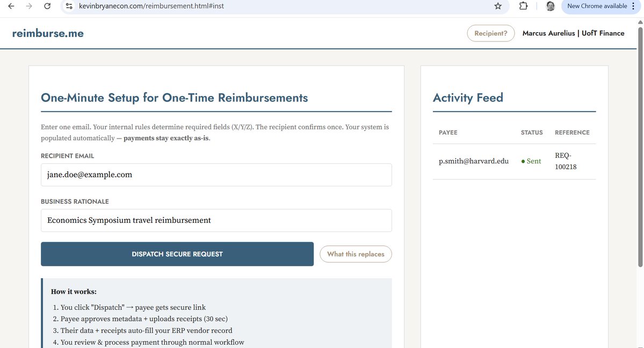Click step 'You click Dispatch' text
This screenshot has height=348, width=644.
[133, 307]
